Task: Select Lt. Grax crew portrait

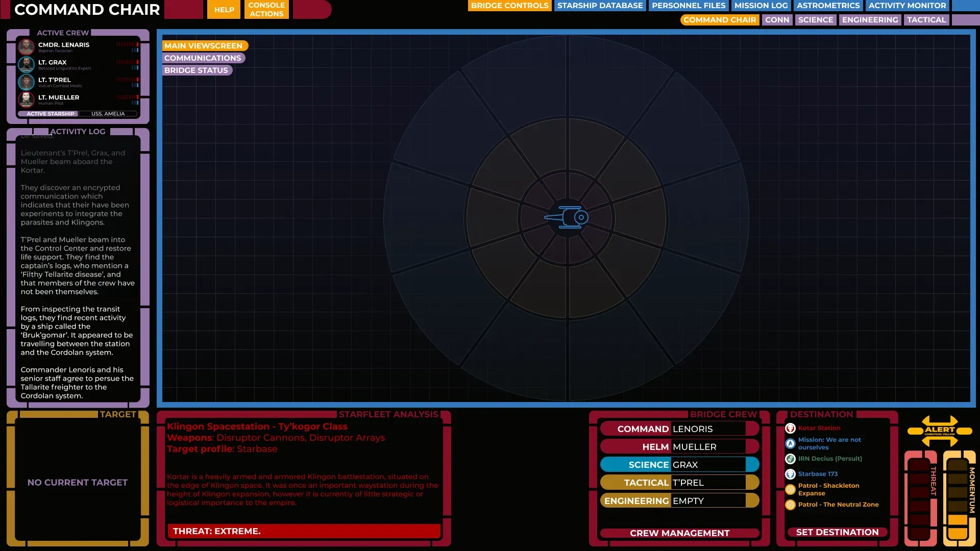Action: click(x=26, y=64)
